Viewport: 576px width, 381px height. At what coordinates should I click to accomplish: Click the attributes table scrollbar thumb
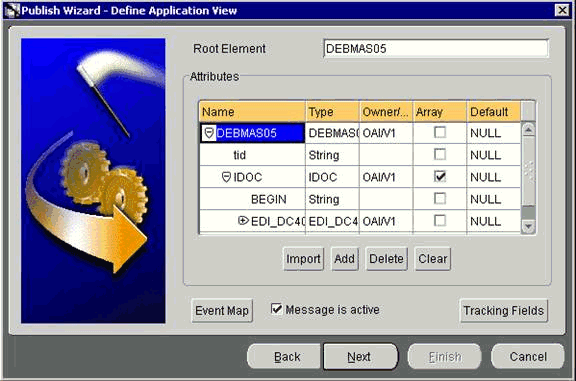tap(528, 171)
